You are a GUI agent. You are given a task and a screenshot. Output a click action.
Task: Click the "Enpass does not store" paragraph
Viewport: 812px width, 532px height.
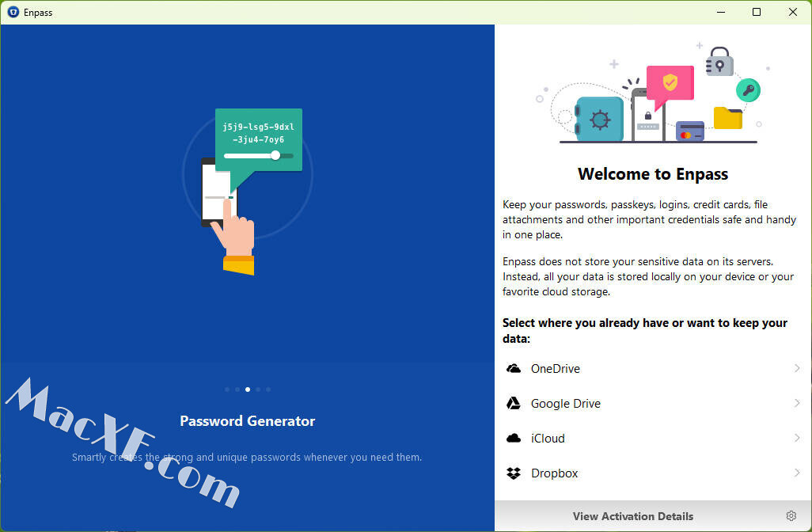pyautogui.click(x=648, y=276)
